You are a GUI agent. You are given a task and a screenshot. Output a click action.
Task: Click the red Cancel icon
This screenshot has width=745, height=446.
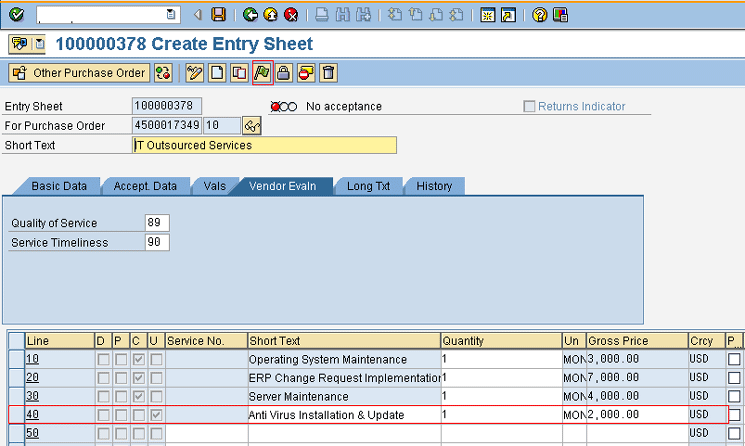[x=291, y=15]
